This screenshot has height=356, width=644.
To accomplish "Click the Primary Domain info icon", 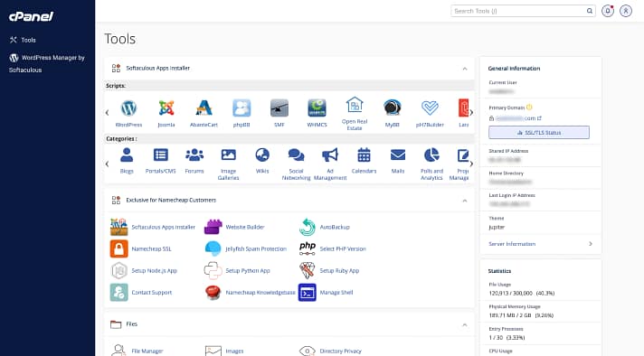I will pos(529,108).
